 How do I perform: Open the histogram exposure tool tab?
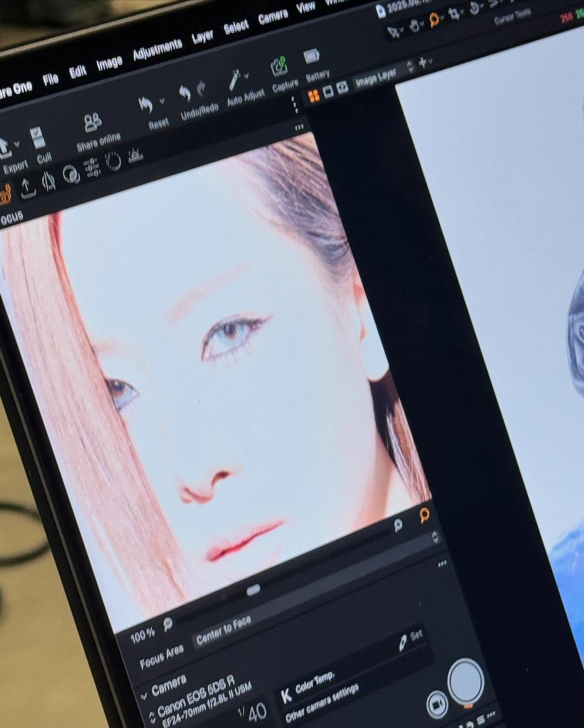tap(135, 155)
